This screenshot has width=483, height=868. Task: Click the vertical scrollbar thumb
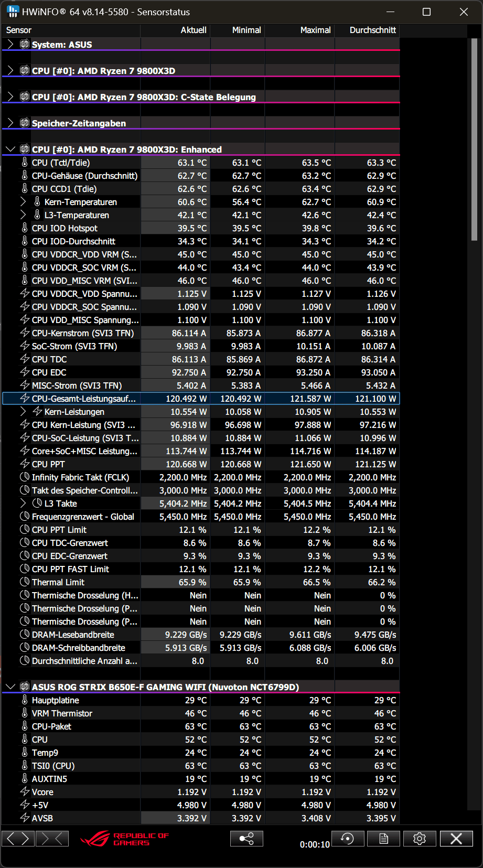point(475,139)
